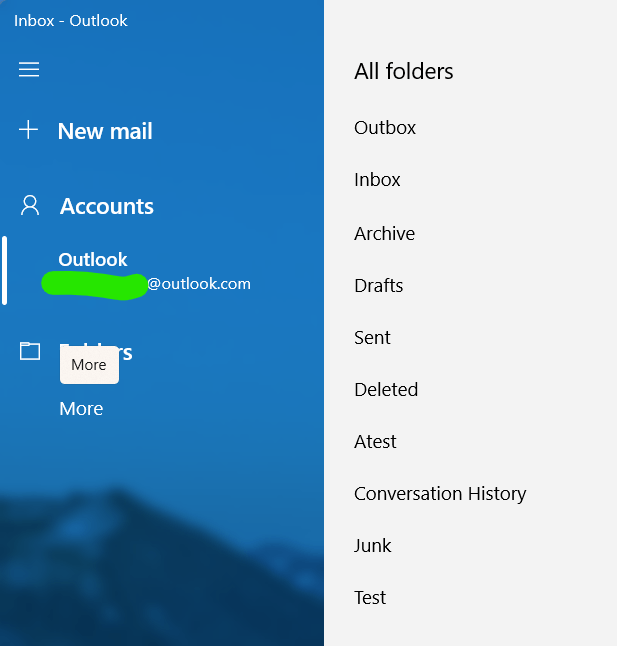The height and width of the screenshot is (646, 617).
Task: Click the person icon beside Accounts
Action: 30,206
